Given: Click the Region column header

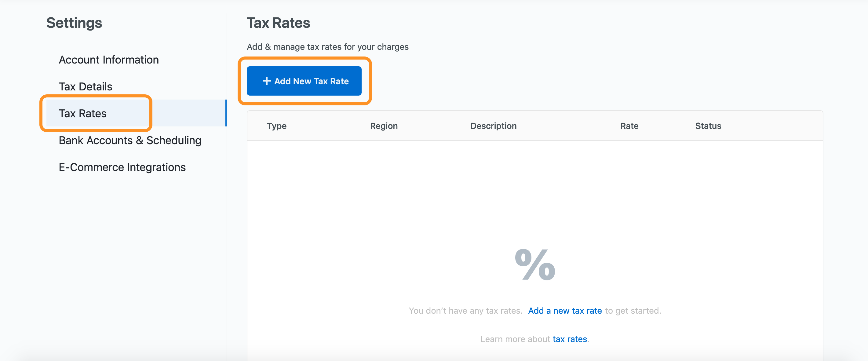Looking at the screenshot, I should click(384, 126).
